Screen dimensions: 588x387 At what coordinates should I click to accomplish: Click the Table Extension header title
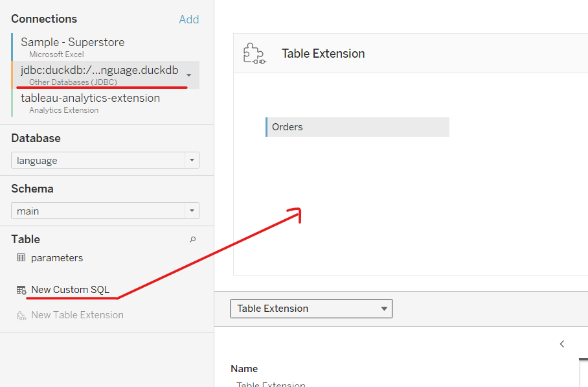tap(323, 54)
